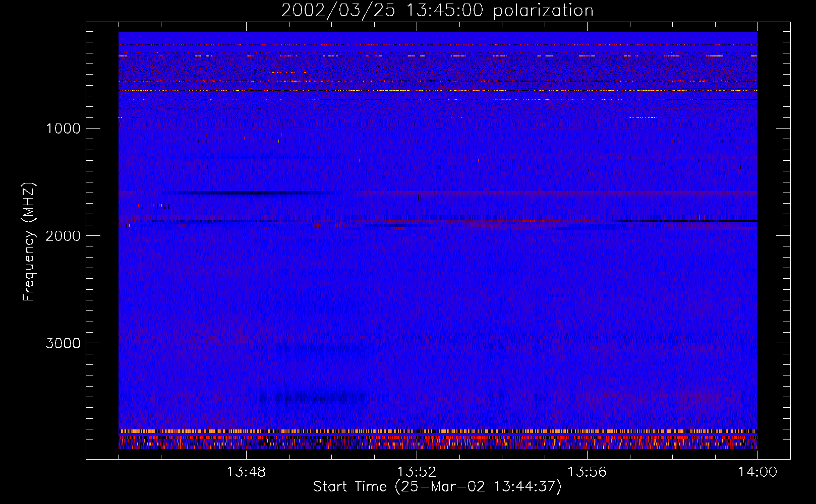Click the 'Frequency (MHZ)' y-axis label
This screenshot has height=504, width=816.
click(x=29, y=242)
